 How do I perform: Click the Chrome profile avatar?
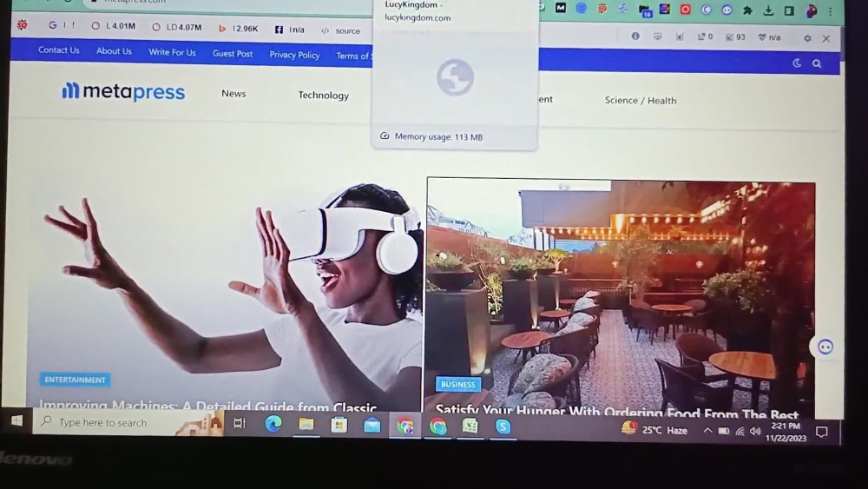click(811, 11)
